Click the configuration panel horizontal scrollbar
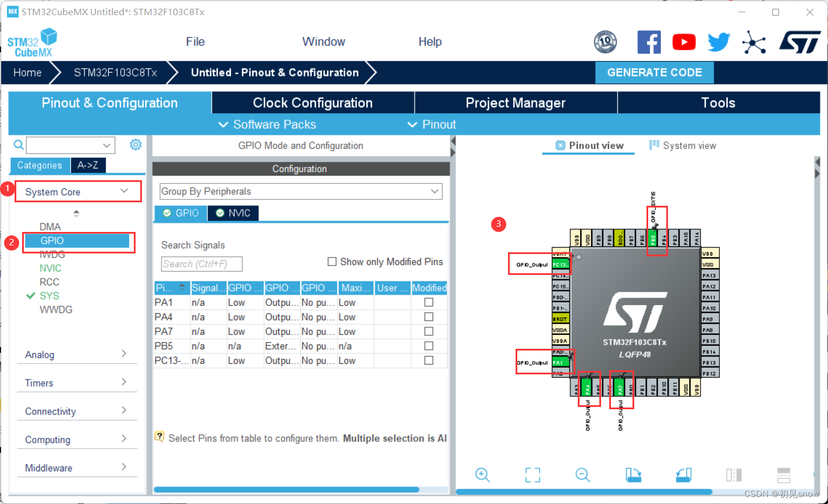Viewport: 828px width, 504px height. [286, 490]
